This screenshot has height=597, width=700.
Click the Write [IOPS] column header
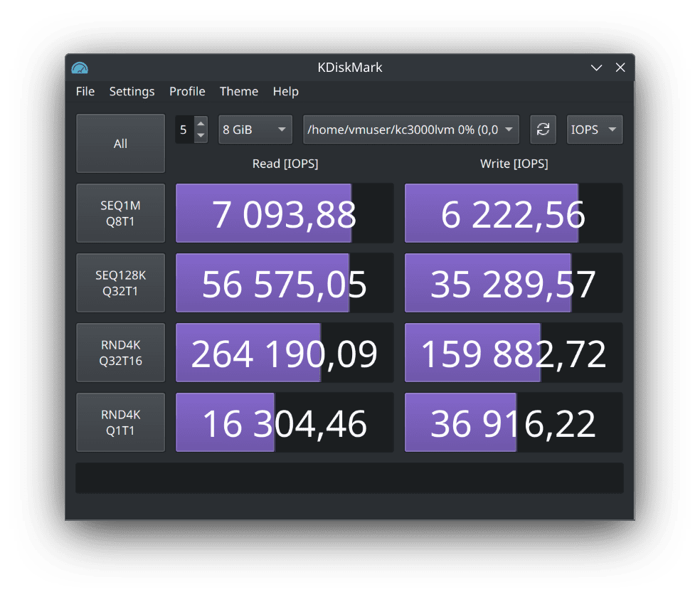click(x=514, y=164)
